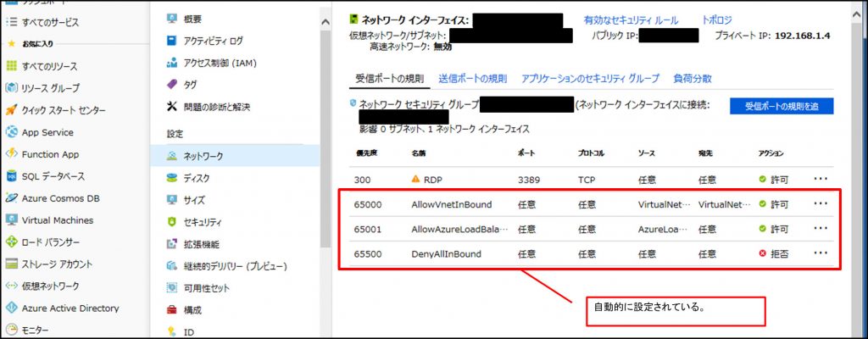Click priority 65500 cell
Image resolution: width=868 pixels, height=339 pixels.
[368, 254]
